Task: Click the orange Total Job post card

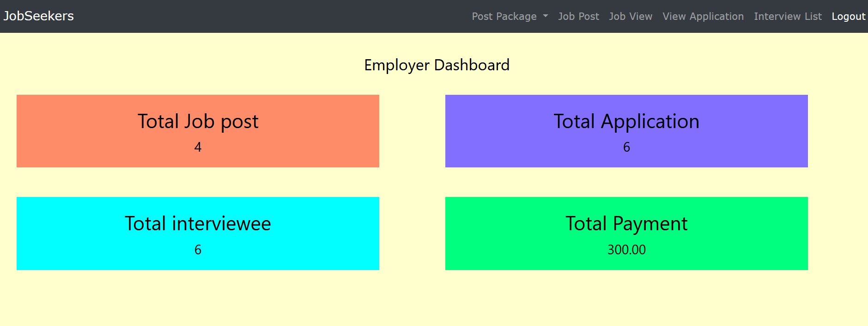Action: pos(198,131)
